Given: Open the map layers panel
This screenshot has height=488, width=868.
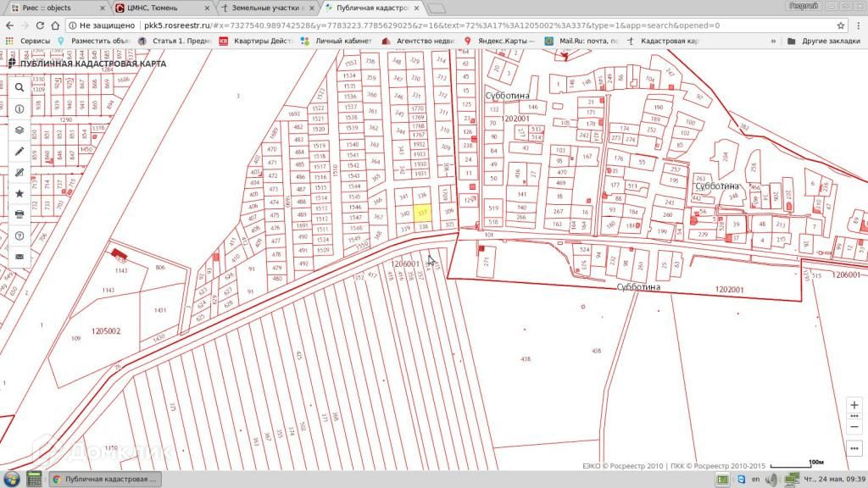Looking at the screenshot, I should pos(19,130).
